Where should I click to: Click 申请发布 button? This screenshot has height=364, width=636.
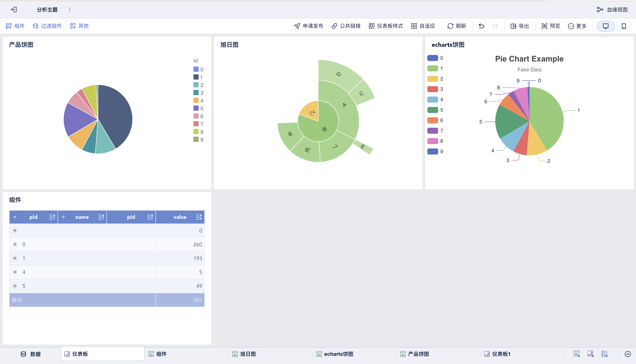[x=308, y=26]
